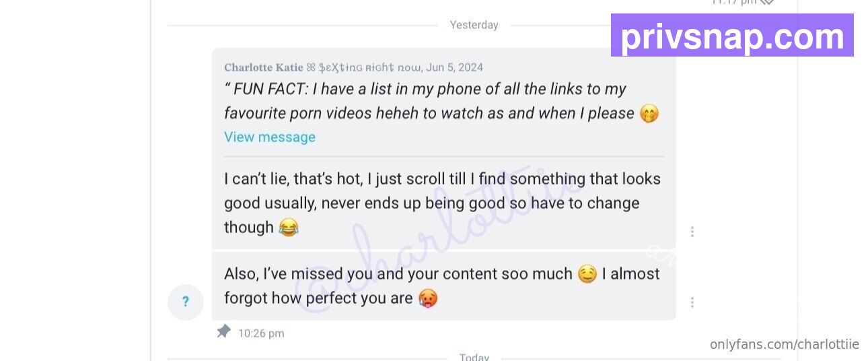Click the smiling emoji after 'soo much'
This screenshot has height=361, width=868.
coord(587,274)
